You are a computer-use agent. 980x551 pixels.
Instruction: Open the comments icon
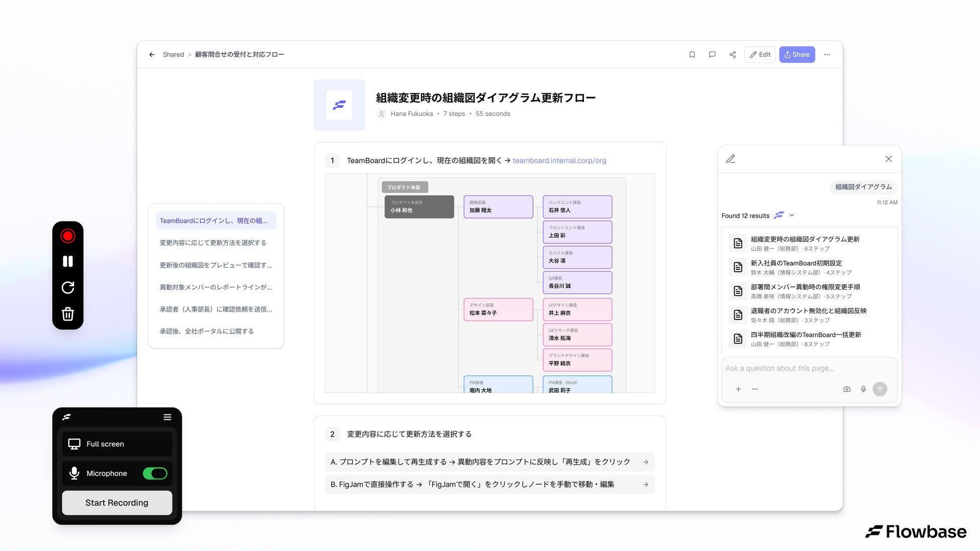[712, 55]
